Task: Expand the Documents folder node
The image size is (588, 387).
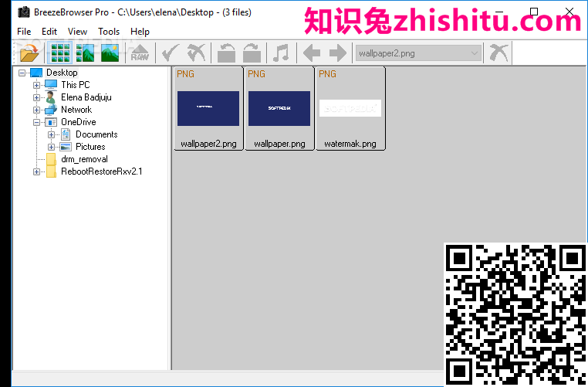Action: click(x=51, y=134)
